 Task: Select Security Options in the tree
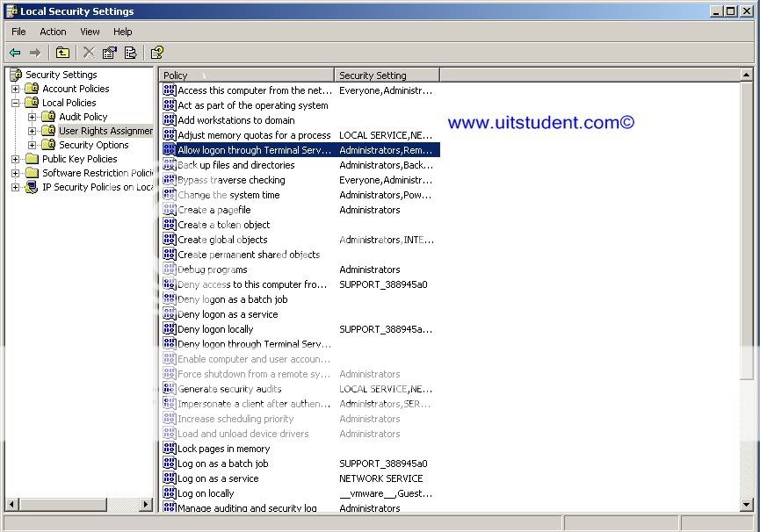(93, 145)
